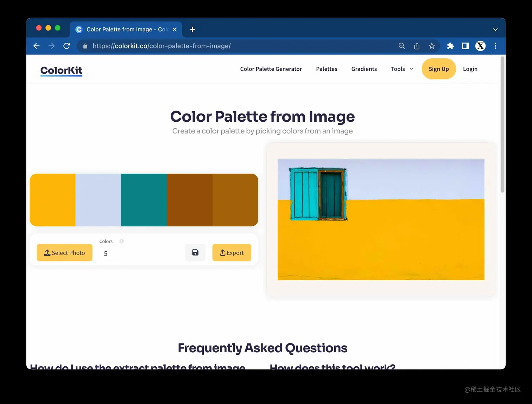Bookmark the page with the star icon
The image size is (532, 404).
point(432,46)
